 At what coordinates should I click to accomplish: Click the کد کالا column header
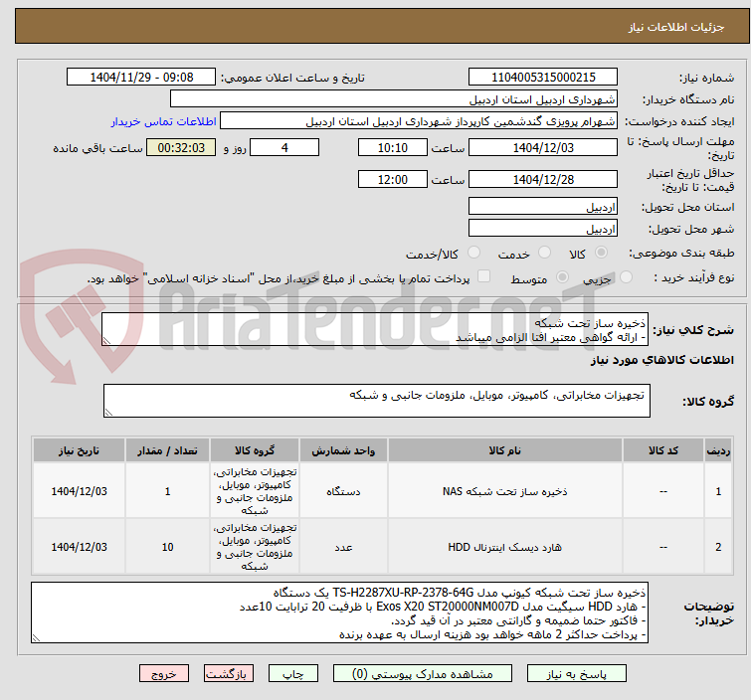coord(662,450)
